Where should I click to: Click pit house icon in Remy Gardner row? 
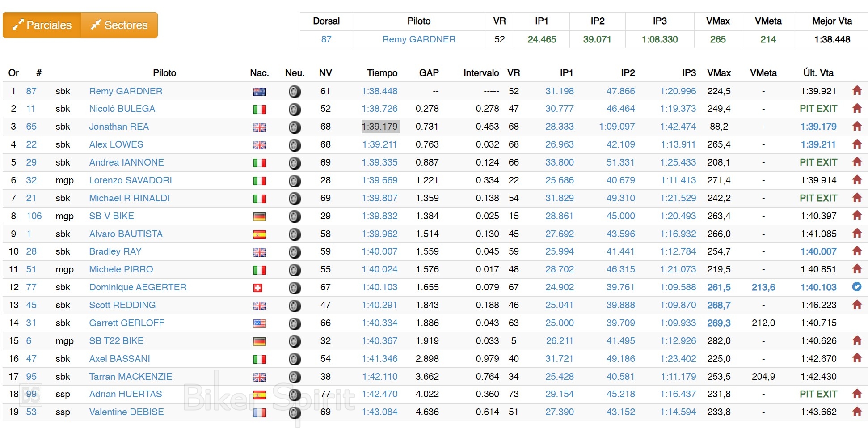[856, 91]
